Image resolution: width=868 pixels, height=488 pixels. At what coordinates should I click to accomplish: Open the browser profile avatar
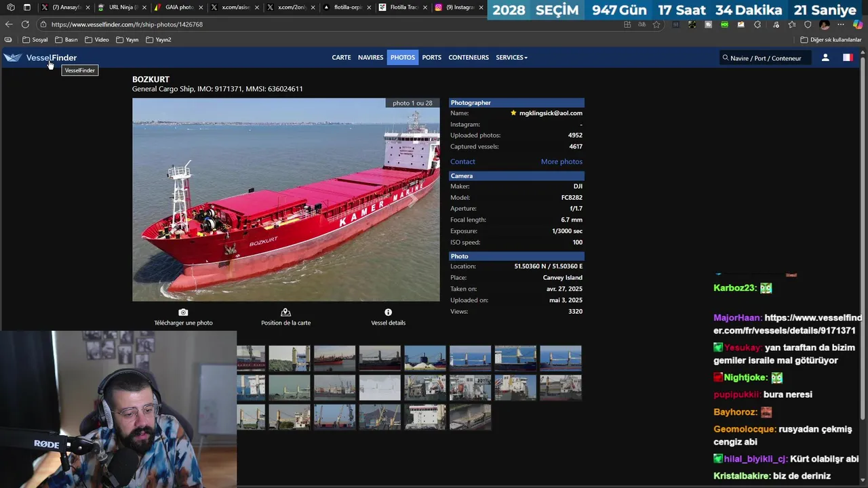click(x=825, y=24)
